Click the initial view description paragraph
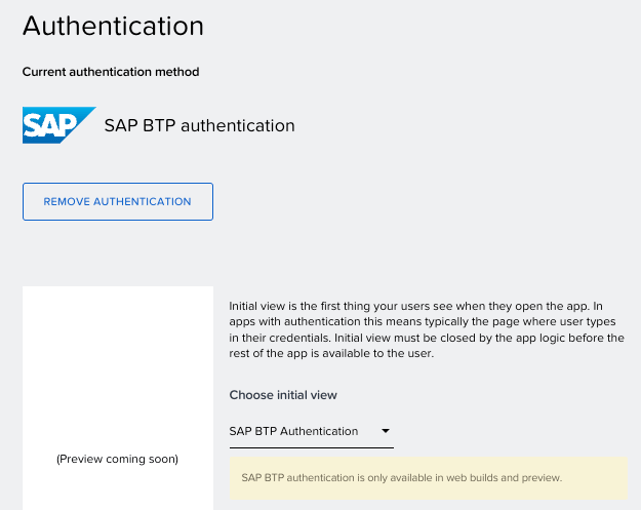This screenshot has height=510, width=642. [x=427, y=329]
